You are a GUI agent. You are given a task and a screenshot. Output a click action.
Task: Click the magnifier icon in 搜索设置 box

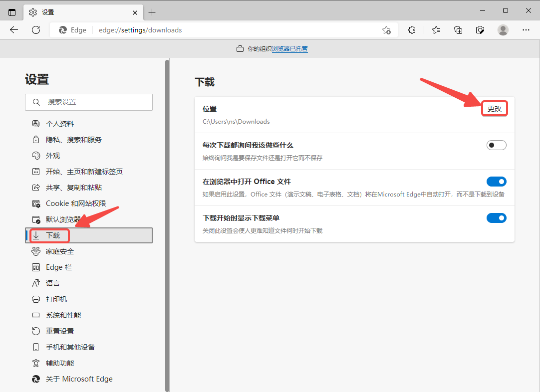[36, 102]
